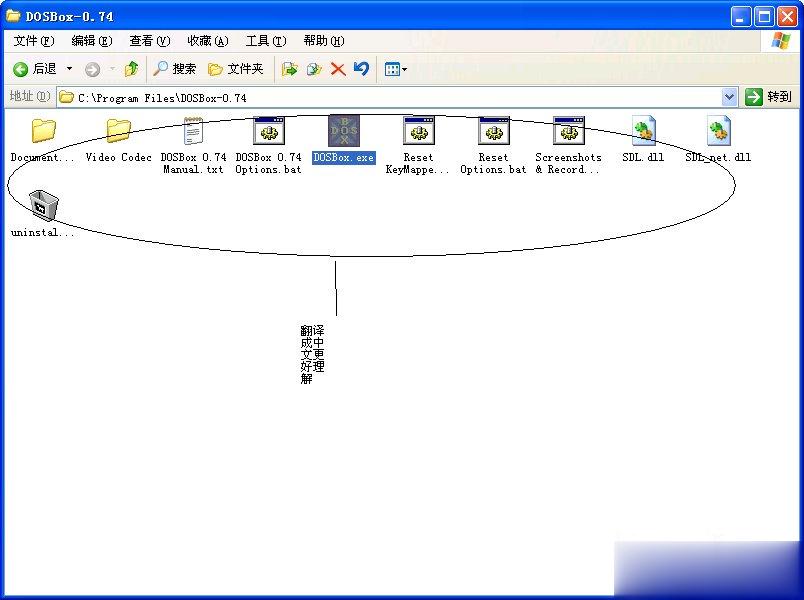Click the Reset KeyMapper shortcut icon
This screenshot has height=600, width=804.
pos(418,132)
